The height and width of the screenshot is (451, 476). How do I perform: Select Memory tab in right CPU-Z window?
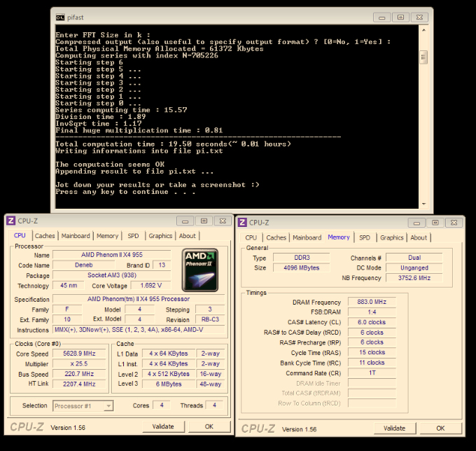(x=339, y=237)
